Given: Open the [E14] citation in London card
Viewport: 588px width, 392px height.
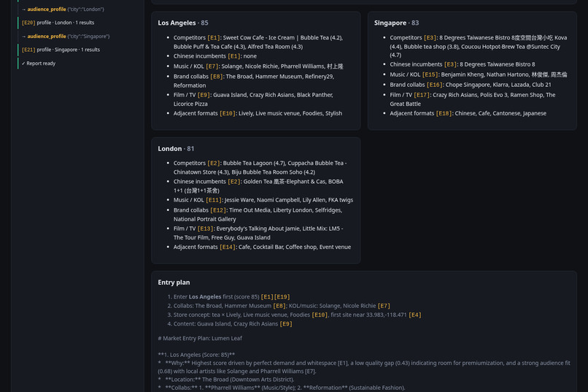Looking at the screenshot, I should (x=228, y=247).
